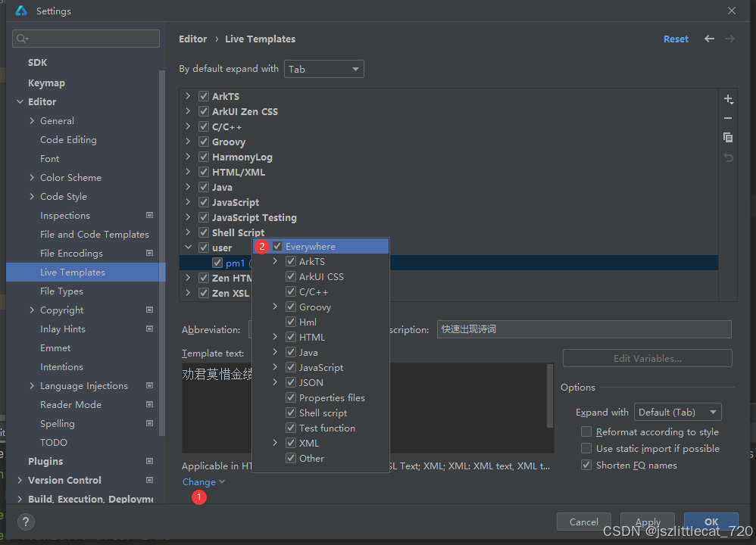Viewport: 756px width, 545px height.
Task: Click the Description text field
Action: (x=583, y=329)
